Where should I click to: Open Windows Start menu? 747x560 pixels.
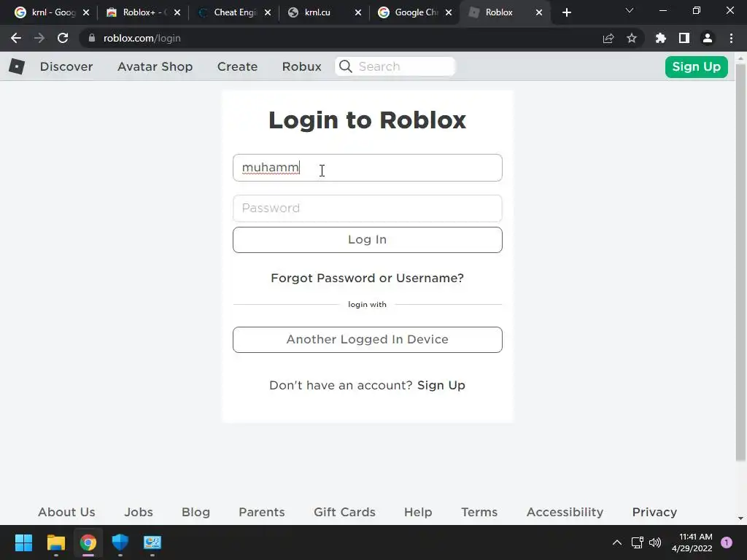(x=23, y=542)
